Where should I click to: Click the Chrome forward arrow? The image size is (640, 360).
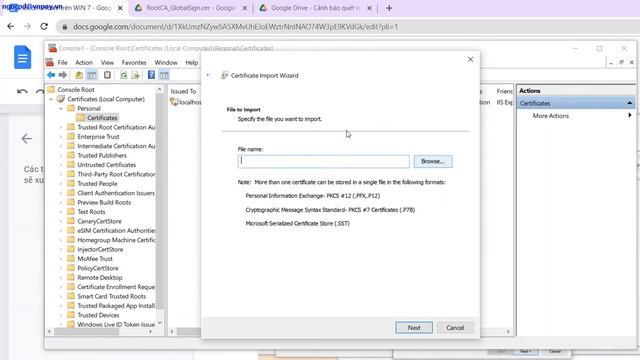(27, 27)
